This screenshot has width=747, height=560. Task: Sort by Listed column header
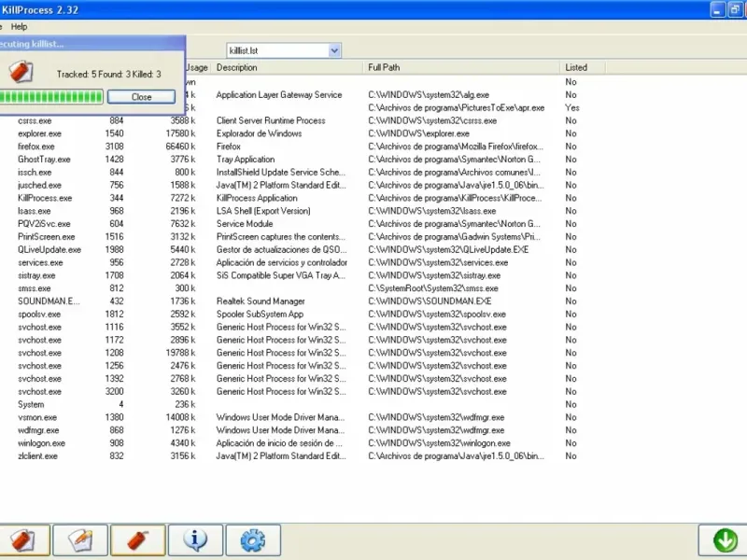583,67
